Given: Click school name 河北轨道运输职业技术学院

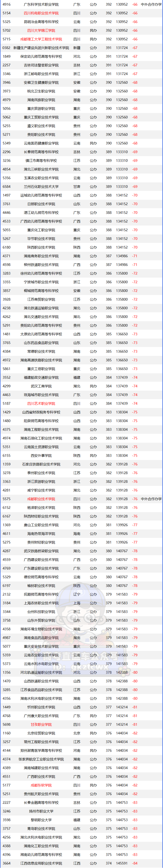Looking at the screenshot, I should point(41,672).
